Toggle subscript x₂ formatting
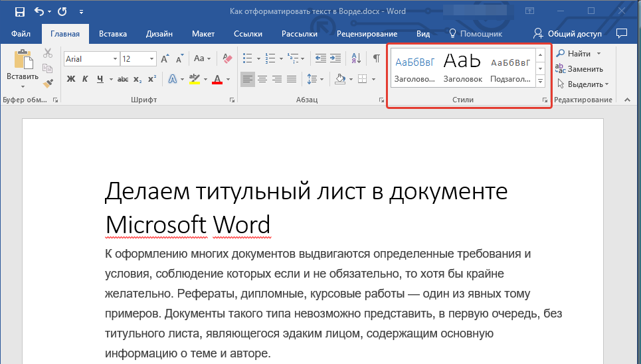Image resolution: width=641 pixels, height=364 pixels. (137, 79)
